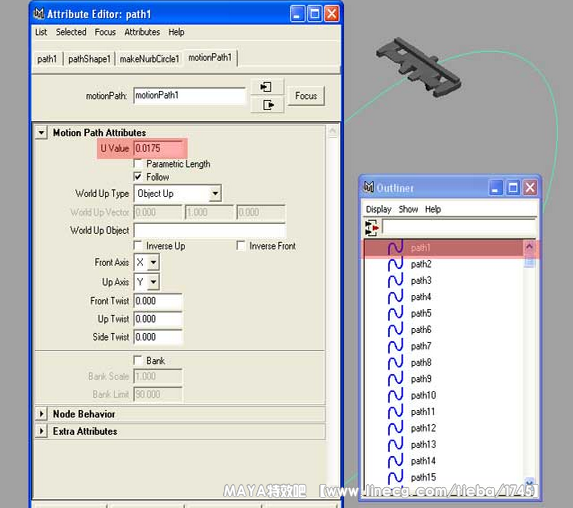This screenshot has height=508, width=573.
Task: Click the World Up Object field
Action: 209,231
